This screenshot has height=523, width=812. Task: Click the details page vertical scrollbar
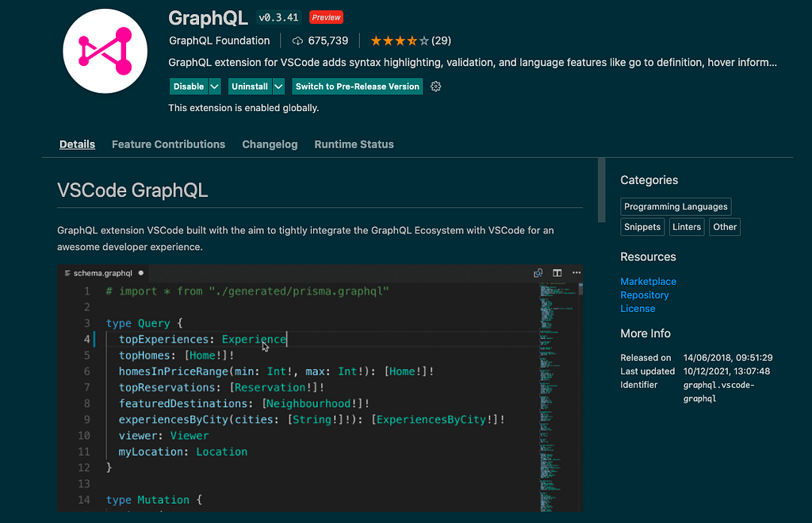tap(601, 190)
